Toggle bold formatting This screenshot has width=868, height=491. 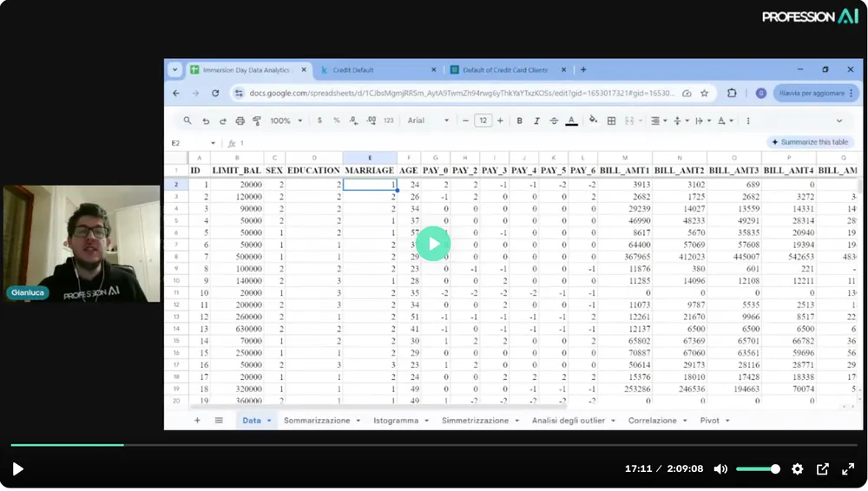point(519,121)
